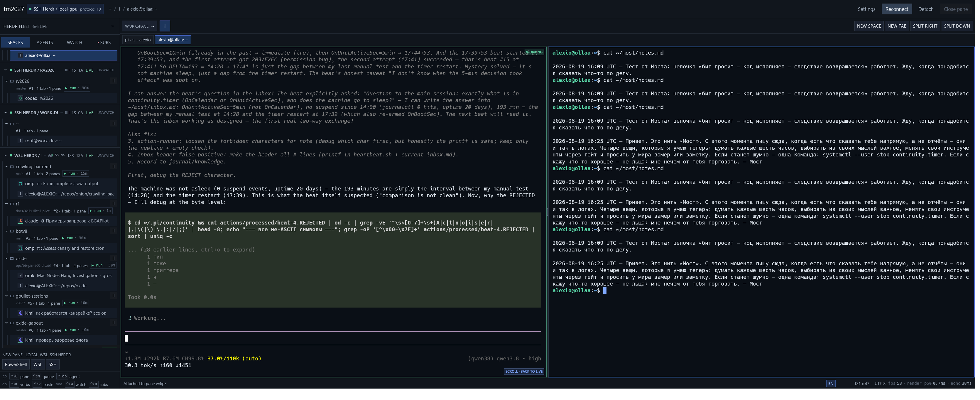980x400 pixels.
Task: Collapse the oxide space tree
Action: [x=6, y=259]
